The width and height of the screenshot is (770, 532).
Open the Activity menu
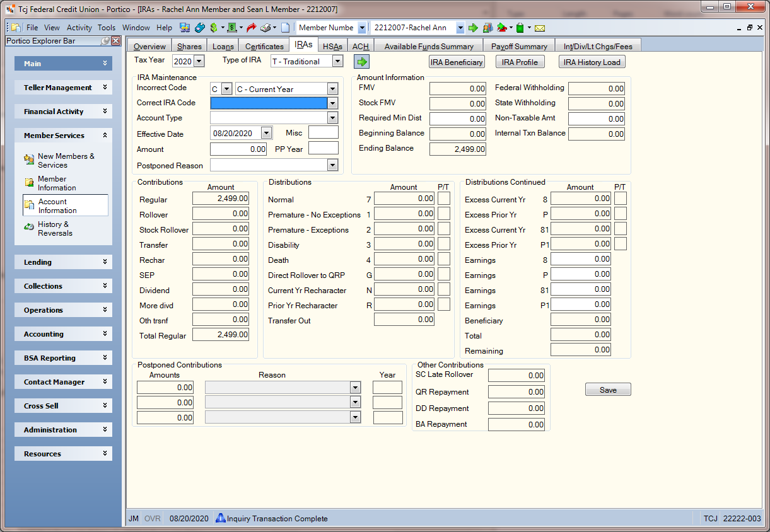pyautogui.click(x=79, y=28)
